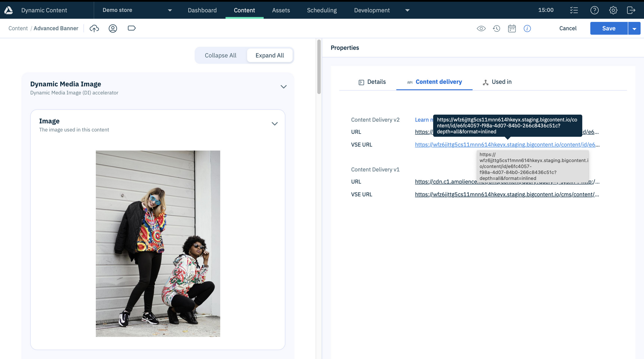Click the Content nav item in header

[x=244, y=10]
